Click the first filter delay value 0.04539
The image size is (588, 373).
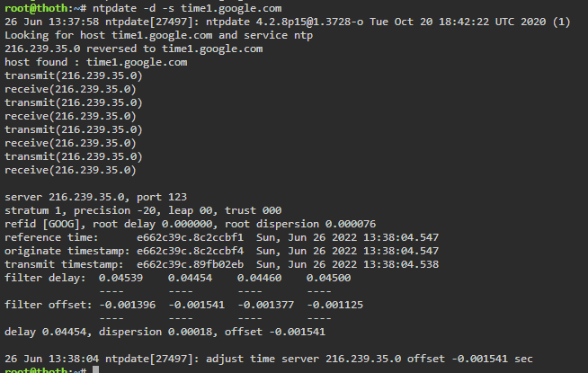pyautogui.click(x=120, y=278)
